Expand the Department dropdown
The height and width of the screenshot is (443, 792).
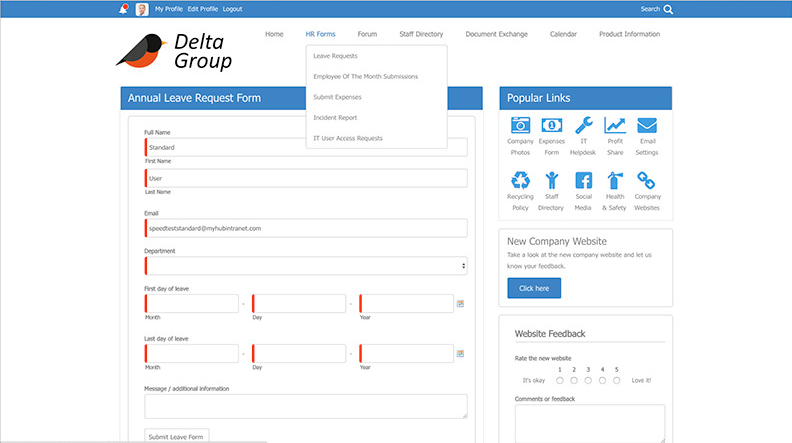(x=306, y=266)
